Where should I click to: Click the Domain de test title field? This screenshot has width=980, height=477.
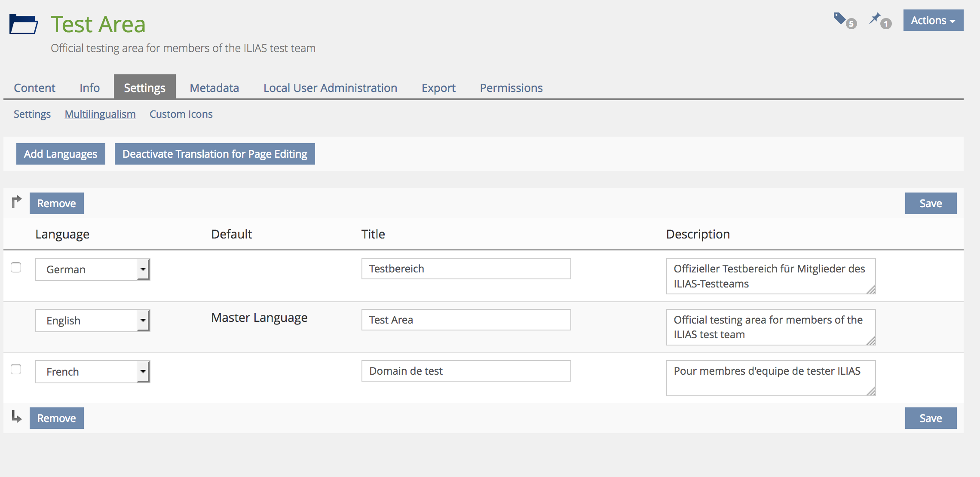[466, 371]
